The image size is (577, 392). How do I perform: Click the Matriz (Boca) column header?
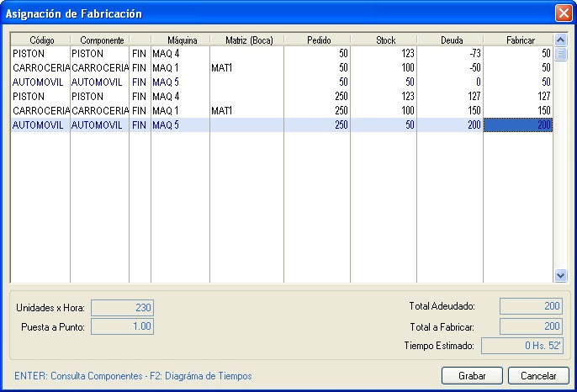click(246, 40)
